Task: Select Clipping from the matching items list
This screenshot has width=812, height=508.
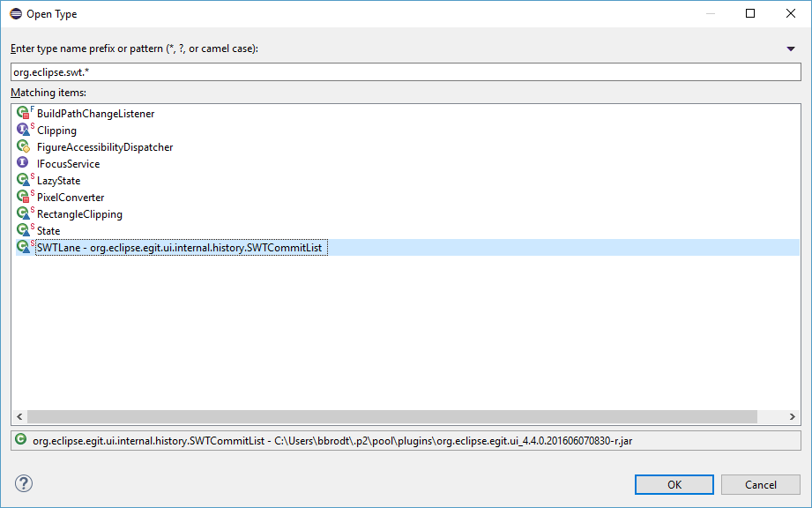Action: [x=57, y=130]
